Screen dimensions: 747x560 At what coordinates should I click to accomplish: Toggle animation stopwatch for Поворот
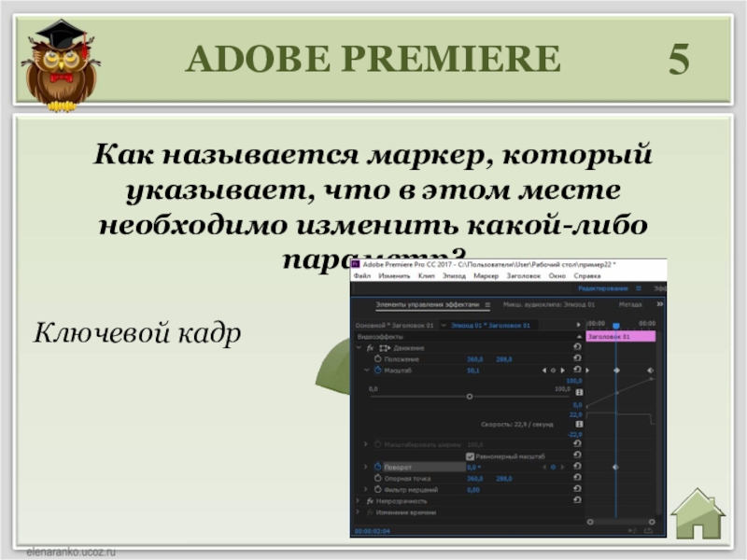(378, 467)
